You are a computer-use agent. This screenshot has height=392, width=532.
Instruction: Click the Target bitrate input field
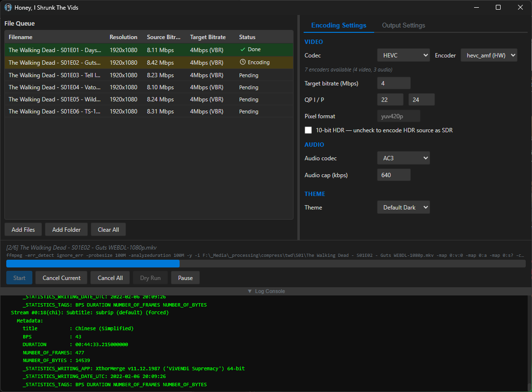click(x=393, y=84)
